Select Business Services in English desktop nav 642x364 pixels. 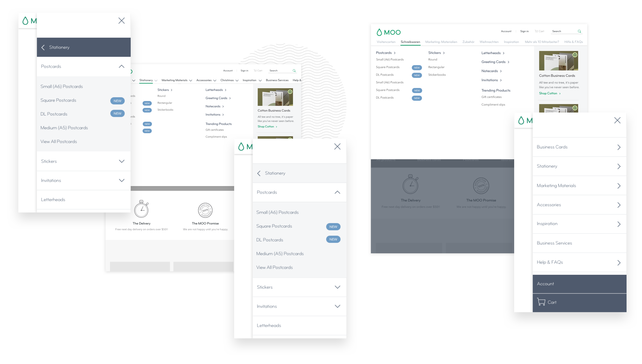pos(277,80)
